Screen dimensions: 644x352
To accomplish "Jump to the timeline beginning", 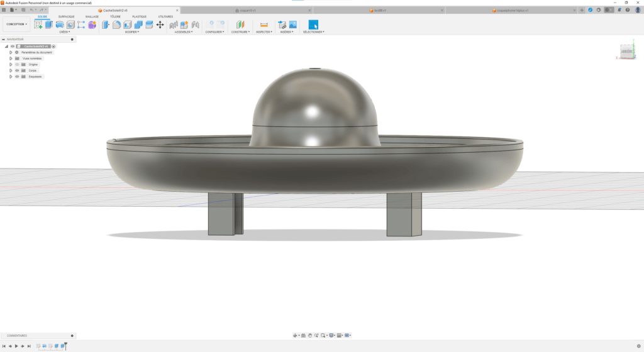I will pyautogui.click(x=4, y=346).
